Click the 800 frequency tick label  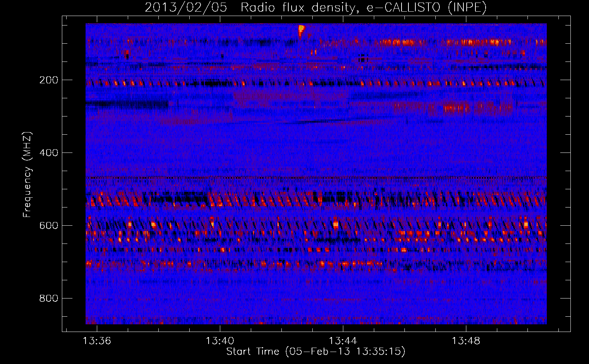49,298
